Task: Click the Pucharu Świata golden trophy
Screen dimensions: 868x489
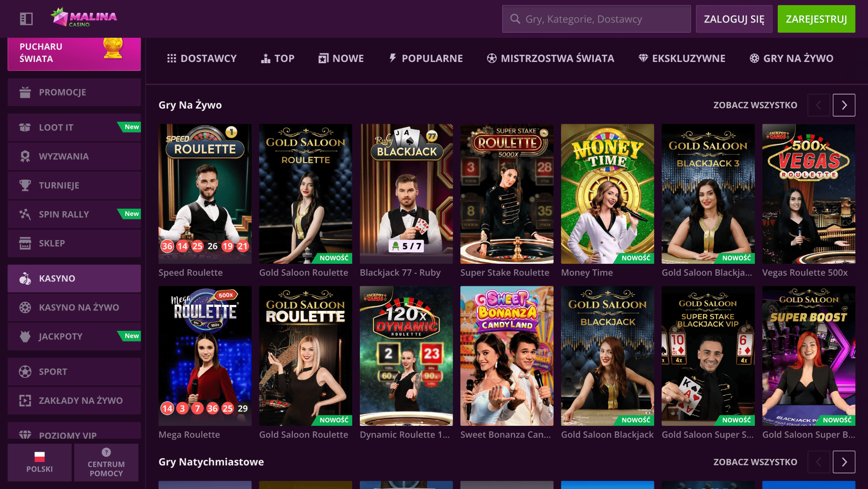Action: (x=113, y=48)
